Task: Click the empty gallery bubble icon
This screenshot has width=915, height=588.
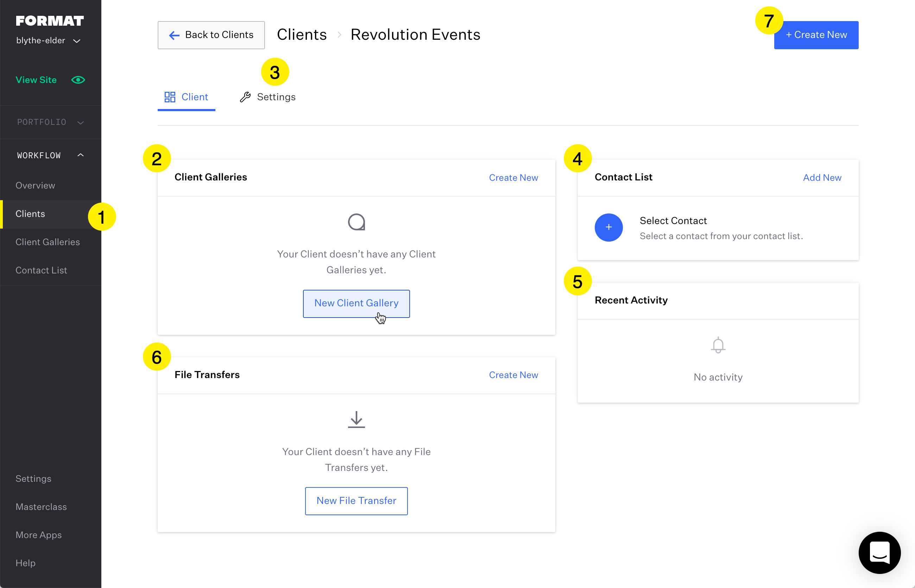Action: coord(356,222)
